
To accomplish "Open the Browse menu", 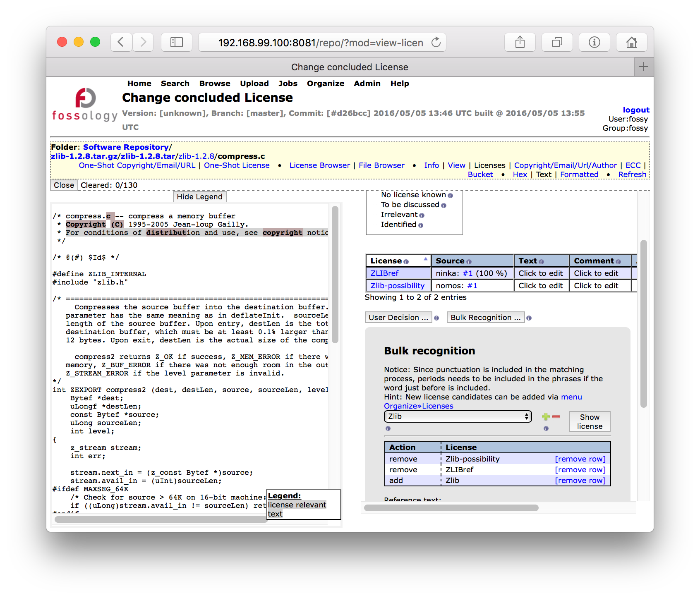I will pos(215,84).
